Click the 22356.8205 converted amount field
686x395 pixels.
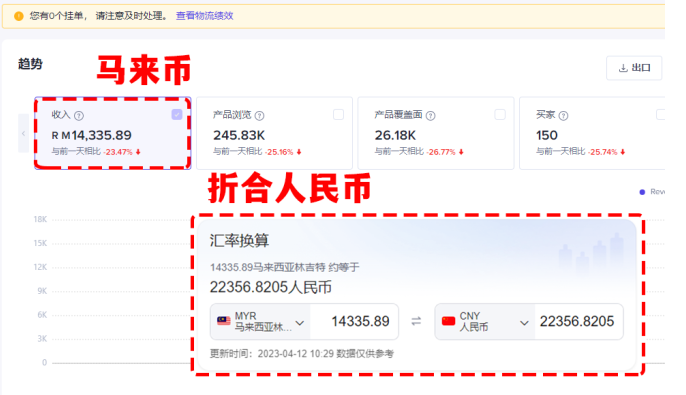578,322
